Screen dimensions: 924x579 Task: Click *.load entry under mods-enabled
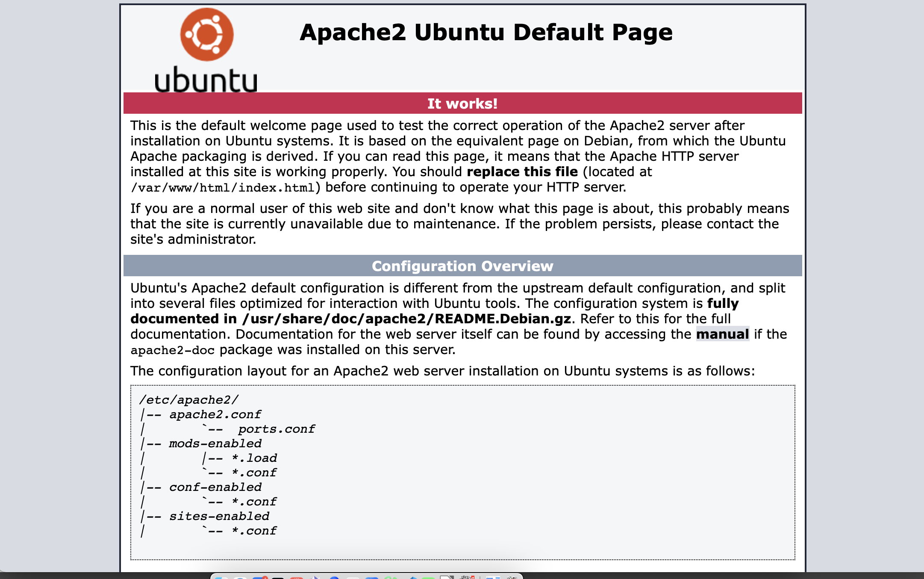pos(254,458)
